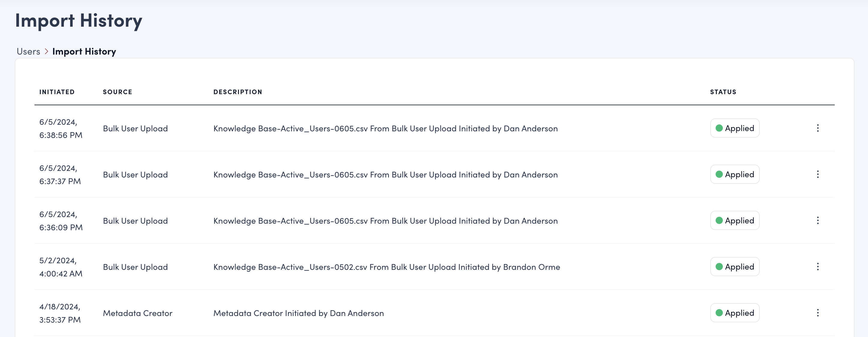Click the green status dot in the 6:36:09 PM row
Screen dimensions: 868x337
pyautogui.click(x=719, y=220)
